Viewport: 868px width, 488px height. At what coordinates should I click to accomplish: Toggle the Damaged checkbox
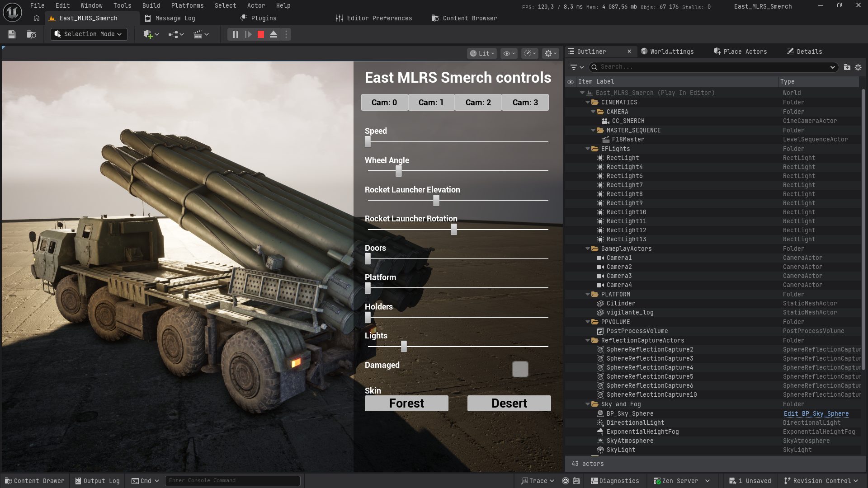[520, 369]
